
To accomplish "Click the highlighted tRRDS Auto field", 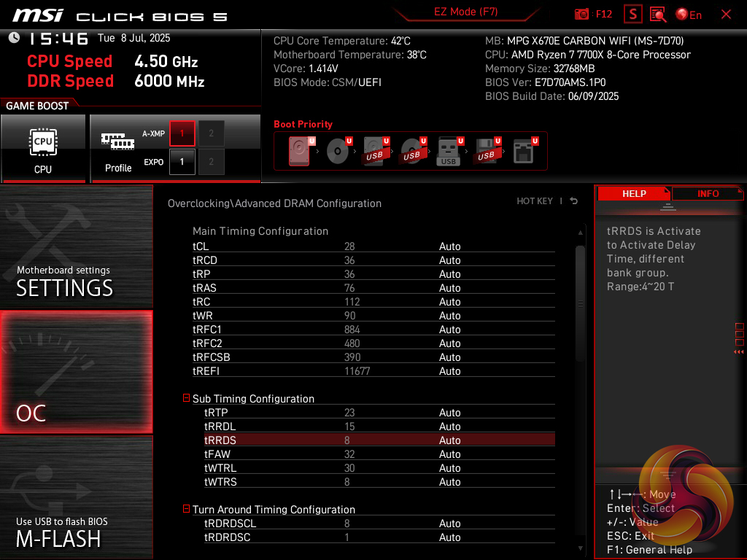I will point(449,440).
